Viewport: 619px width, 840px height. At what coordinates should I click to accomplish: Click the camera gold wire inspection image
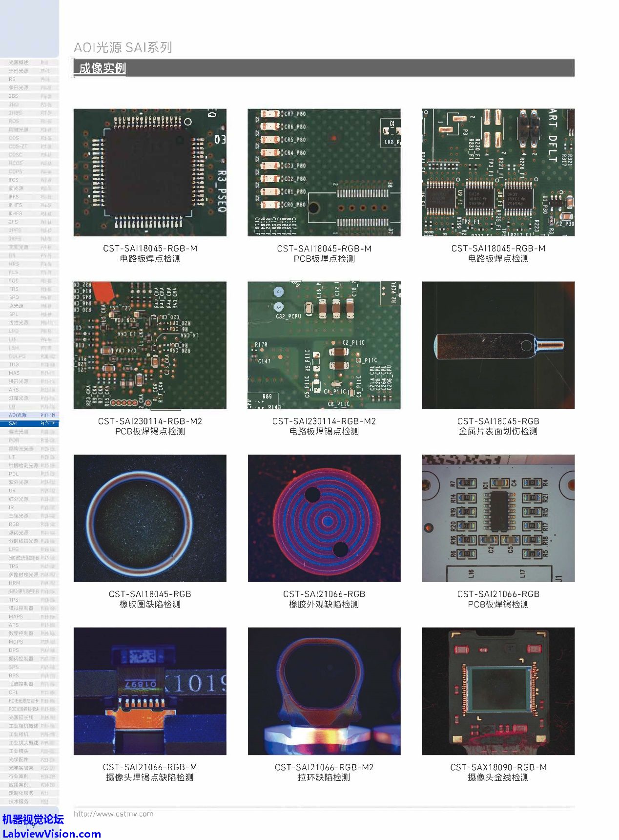498,691
